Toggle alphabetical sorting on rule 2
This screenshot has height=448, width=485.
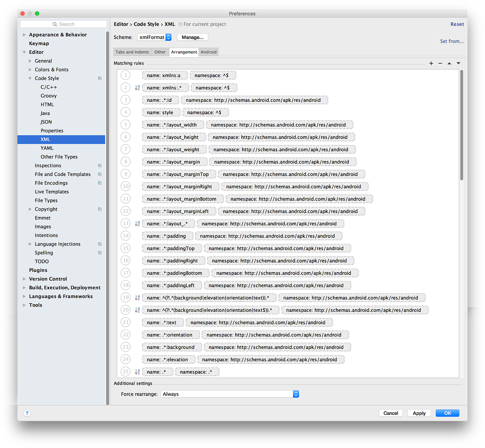click(x=137, y=87)
